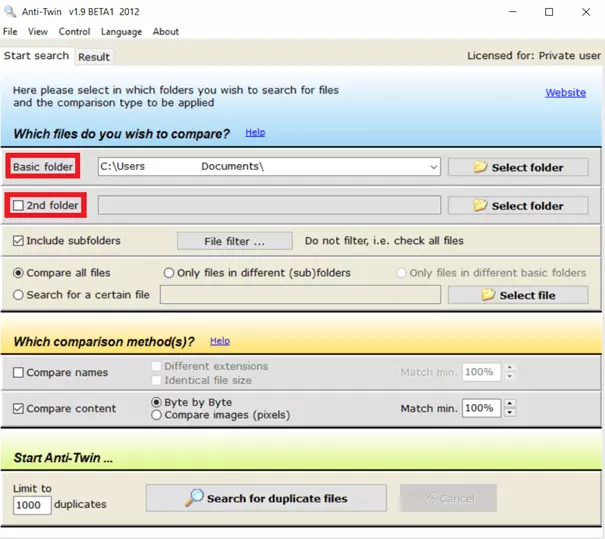Uncheck Compare content
Image resolution: width=605 pixels, height=539 pixels.
(18, 408)
